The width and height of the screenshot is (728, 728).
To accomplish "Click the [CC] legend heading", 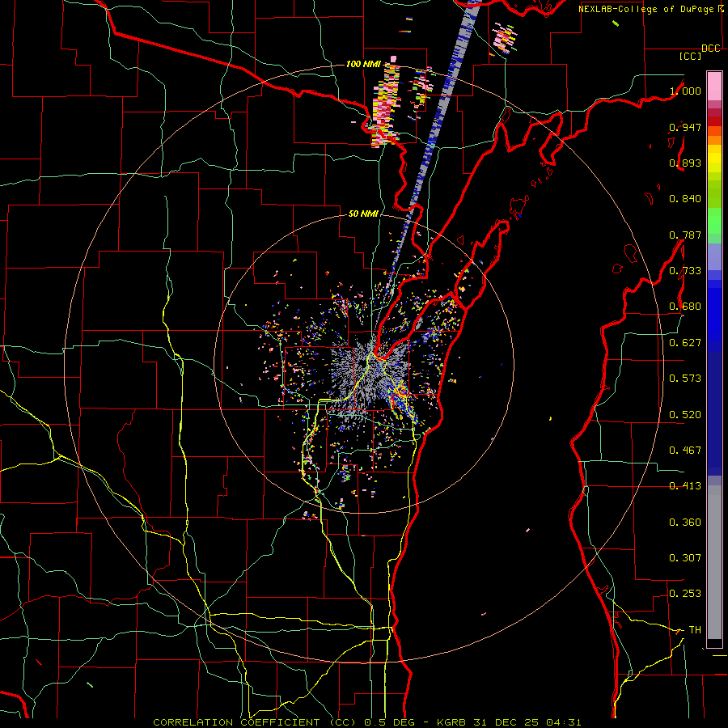I will [x=690, y=56].
